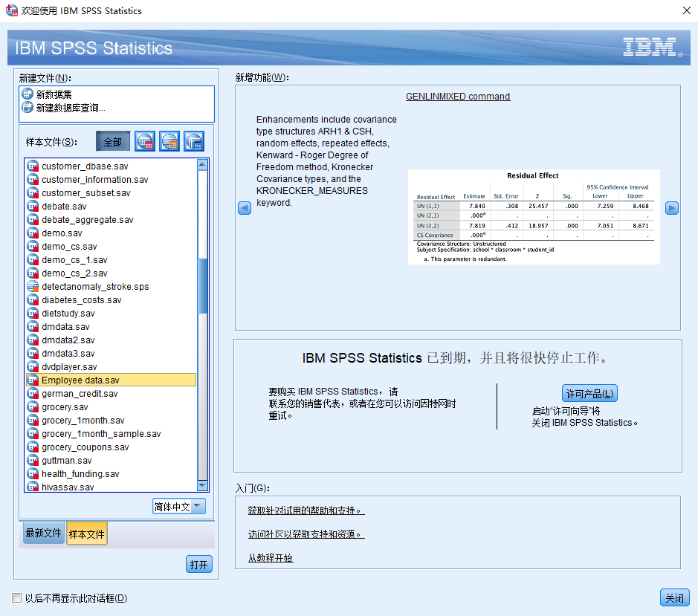Click file icon of customer_information.sav
Image resolution: width=698 pixels, height=616 pixels.
(33, 179)
